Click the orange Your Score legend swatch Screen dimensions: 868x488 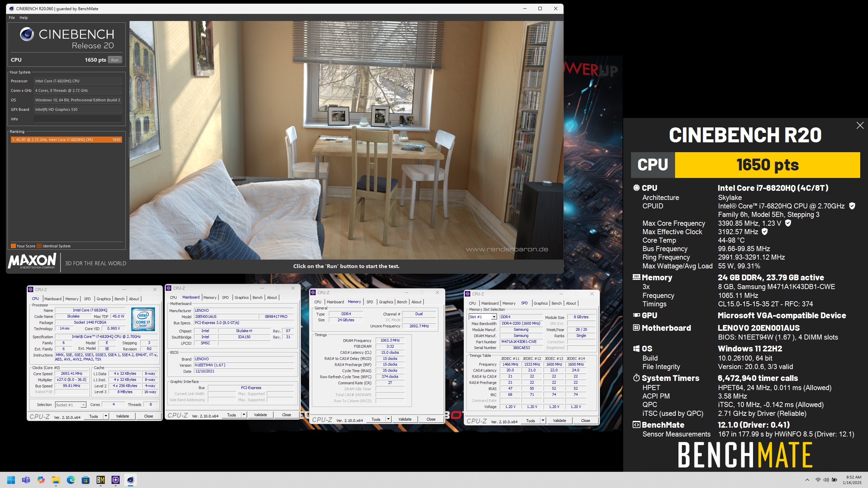tap(13, 246)
